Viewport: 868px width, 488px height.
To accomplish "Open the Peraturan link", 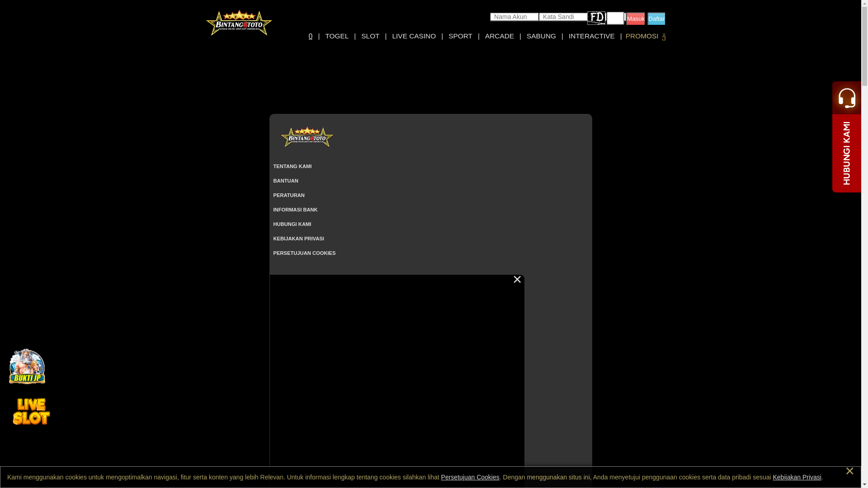I will [x=289, y=195].
